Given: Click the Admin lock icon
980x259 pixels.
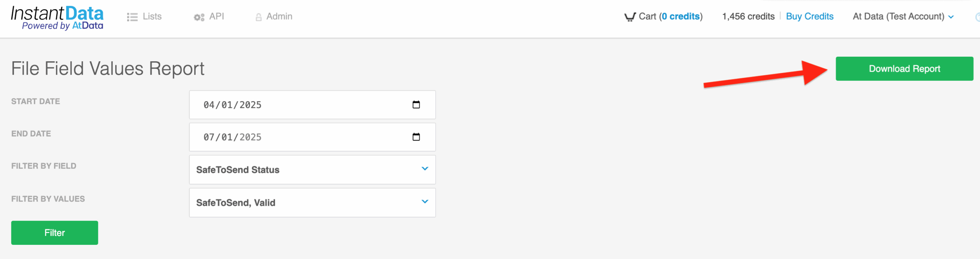Looking at the screenshot, I should (x=259, y=17).
